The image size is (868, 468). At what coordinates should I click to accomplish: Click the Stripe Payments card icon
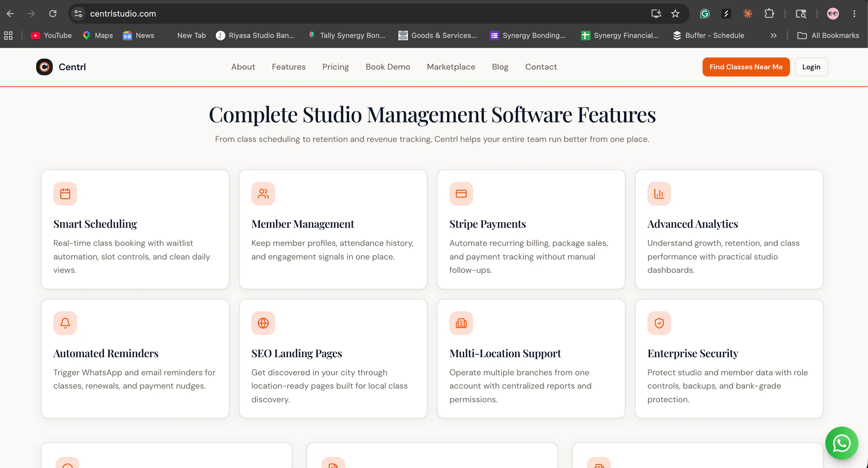[x=461, y=194]
